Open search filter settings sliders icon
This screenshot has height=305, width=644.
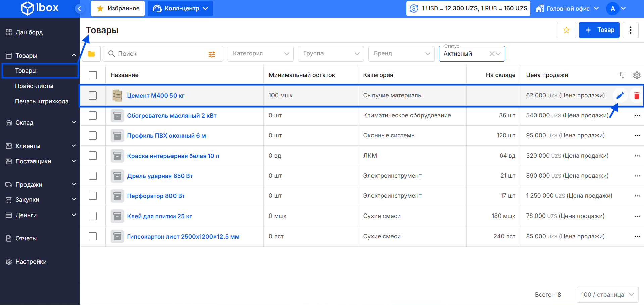(x=212, y=54)
